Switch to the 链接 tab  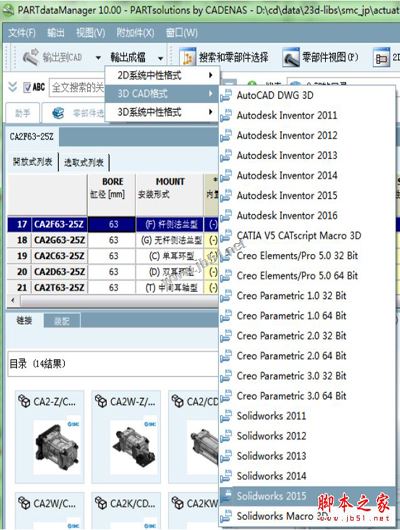coord(24,320)
